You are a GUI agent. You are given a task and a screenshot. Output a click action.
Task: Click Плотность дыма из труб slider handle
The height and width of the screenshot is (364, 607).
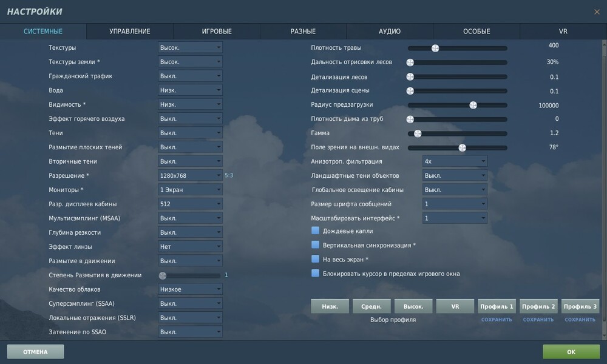coord(410,120)
